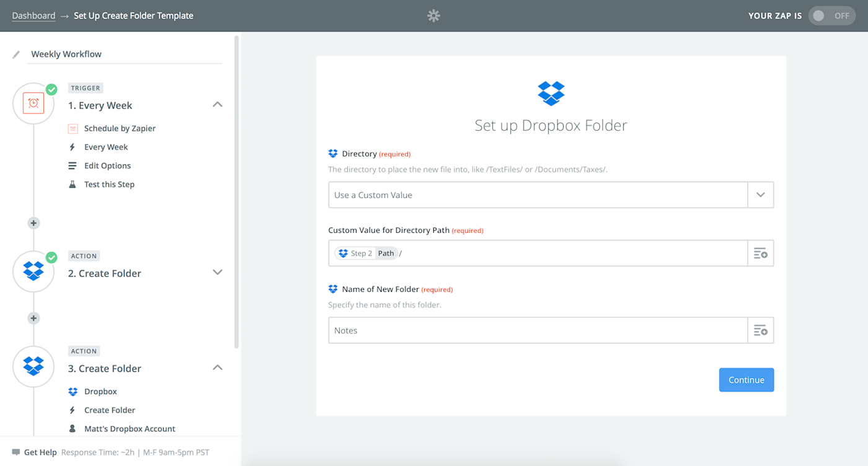868x466 pixels.
Task: Insert a field into Custom Value for Directory Path
Action: tap(760, 253)
